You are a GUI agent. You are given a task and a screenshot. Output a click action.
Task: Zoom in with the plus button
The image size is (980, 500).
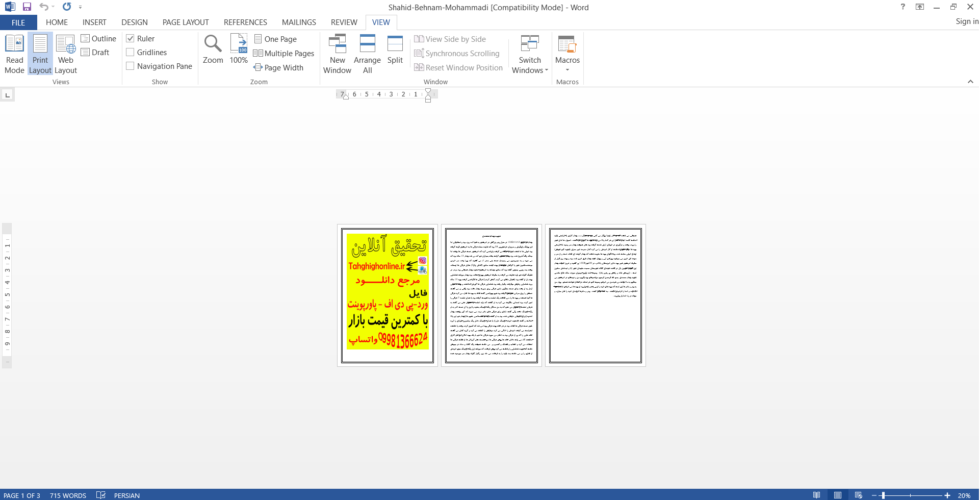tap(947, 495)
